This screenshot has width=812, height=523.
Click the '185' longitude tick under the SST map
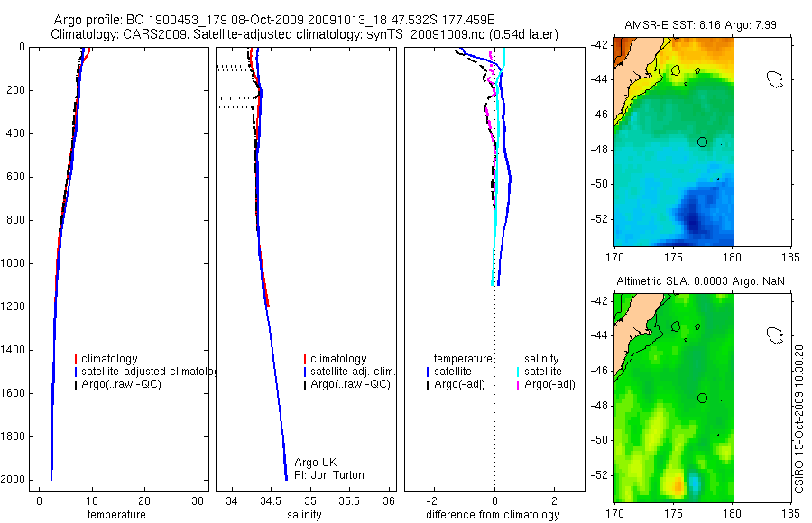coord(790,257)
